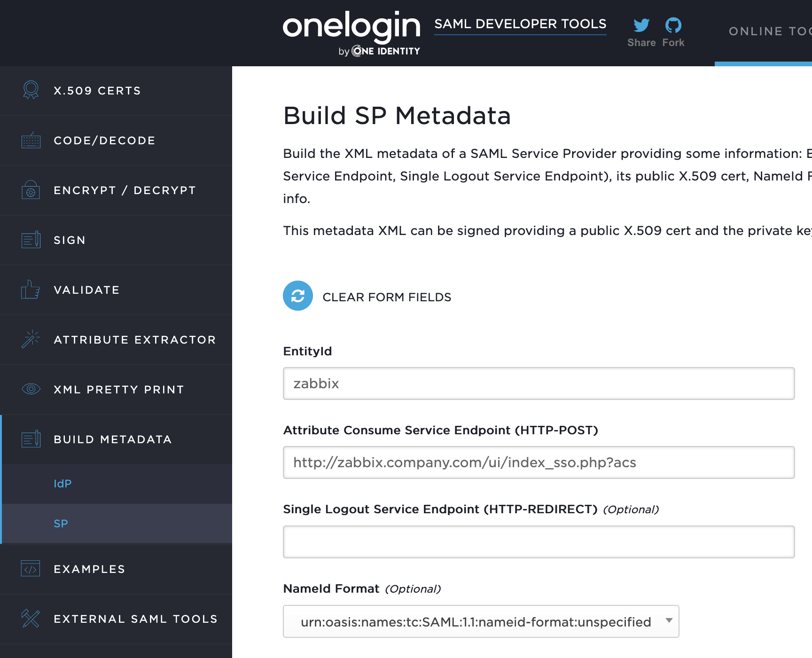The image size is (812, 658).
Task: Select the IdP submenu link
Action: pos(62,484)
